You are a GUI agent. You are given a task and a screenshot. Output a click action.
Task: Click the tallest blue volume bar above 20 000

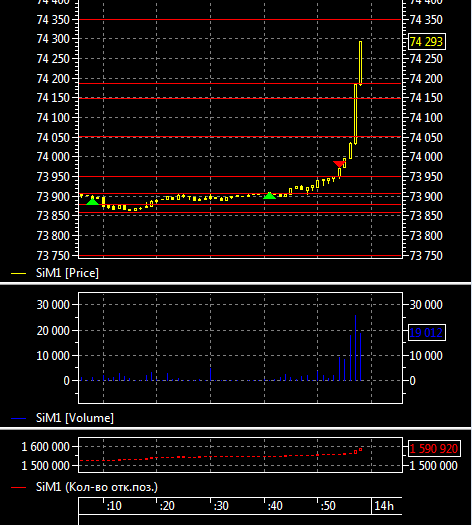click(x=356, y=348)
